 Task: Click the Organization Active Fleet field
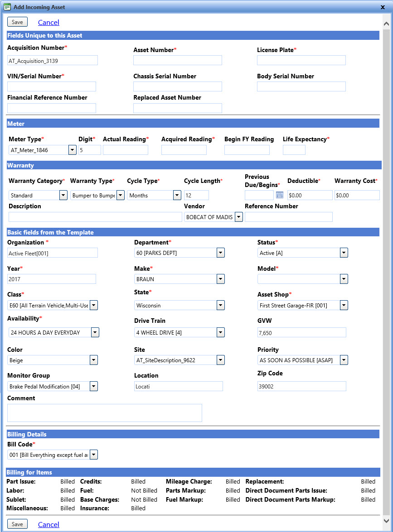tap(53, 253)
